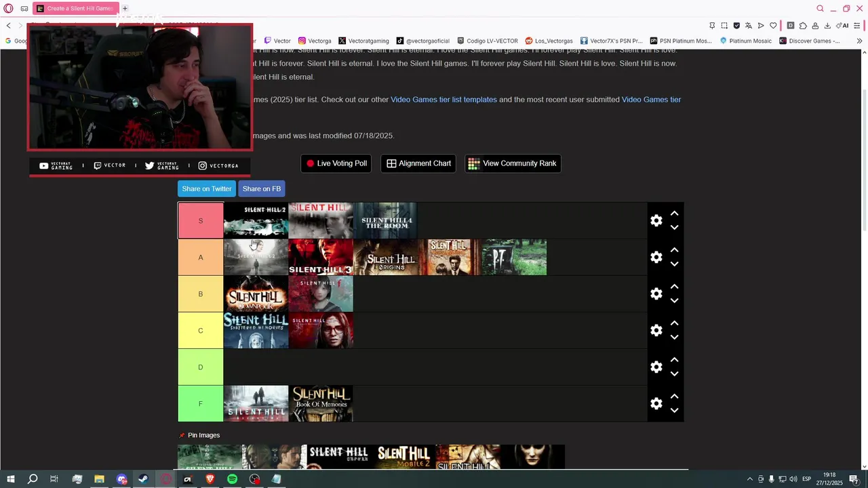Open the easy setup sliders icon
The image size is (868, 488).
[x=857, y=26]
